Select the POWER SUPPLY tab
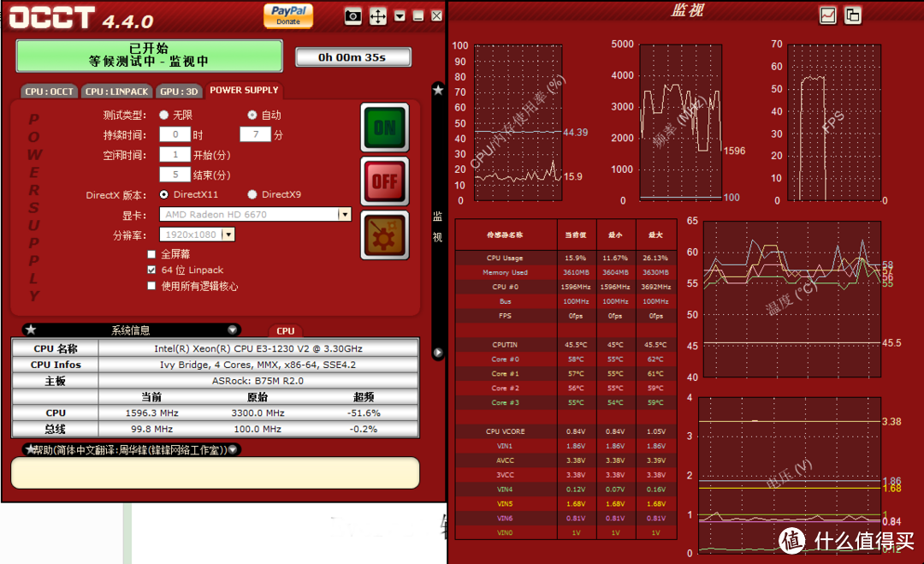Viewport: 924px width, 564px height. tap(244, 90)
